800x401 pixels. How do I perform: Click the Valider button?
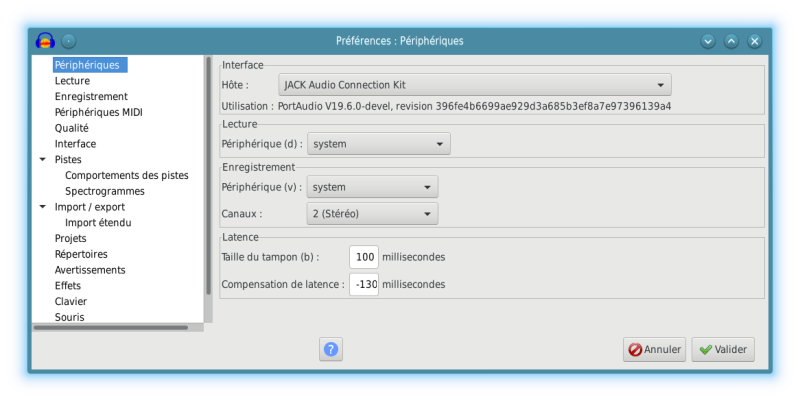pos(723,349)
